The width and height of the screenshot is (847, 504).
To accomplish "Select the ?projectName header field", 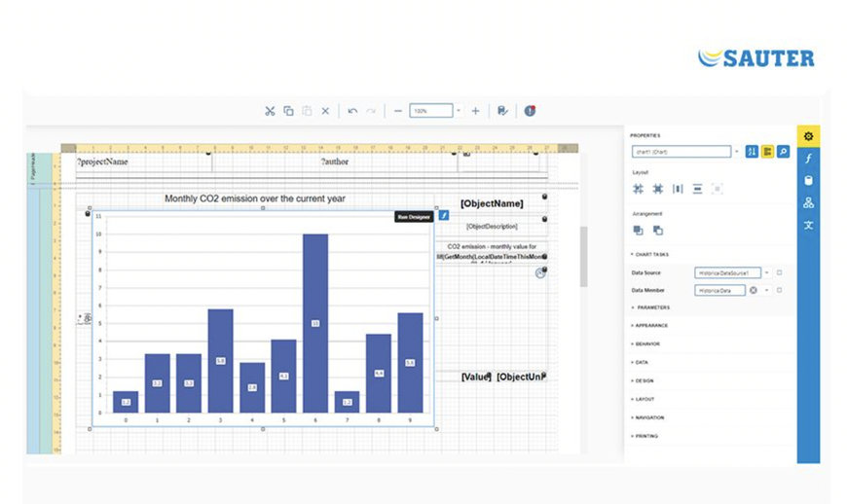I will [102, 162].
